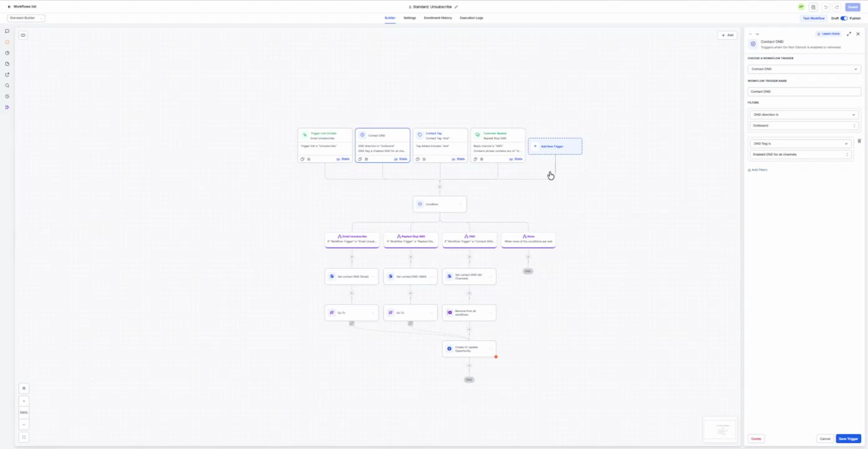The width and height of the screenshot is (868, 449).
Task: Click the pencil icon to rename workflow
Action: (x=456, y=7)
